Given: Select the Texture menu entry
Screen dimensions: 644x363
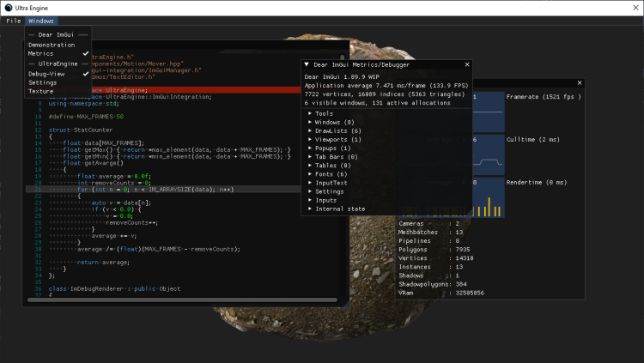Looking at the screenshot, I should (41, 91).
